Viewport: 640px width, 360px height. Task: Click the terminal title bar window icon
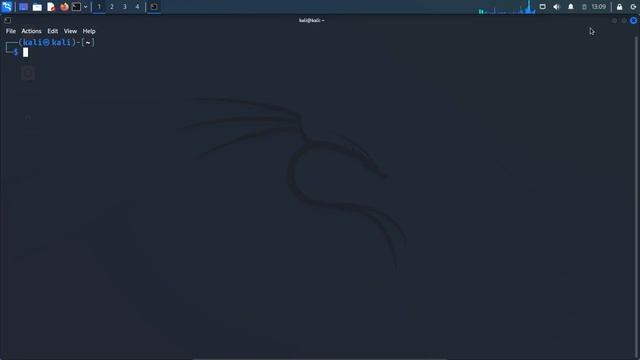click(x=7, y=20)
